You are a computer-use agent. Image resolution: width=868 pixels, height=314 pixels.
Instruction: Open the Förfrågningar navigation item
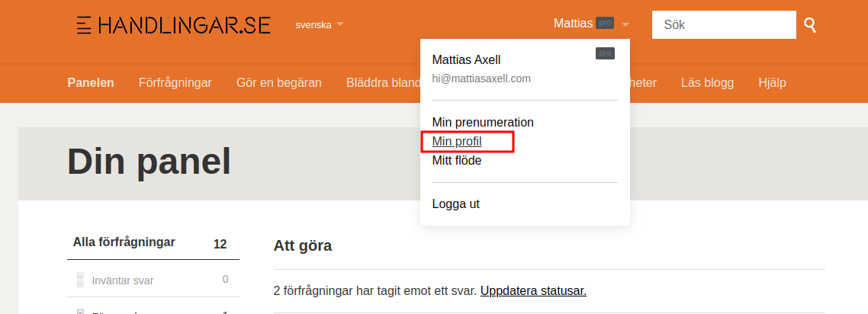[x=175, y=82]
